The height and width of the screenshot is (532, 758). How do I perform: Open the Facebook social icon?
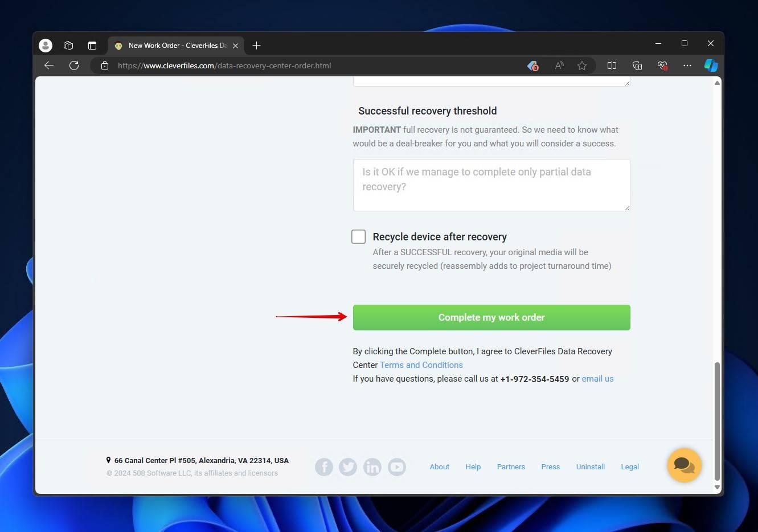pyautogui.click(x=324, y=467)
